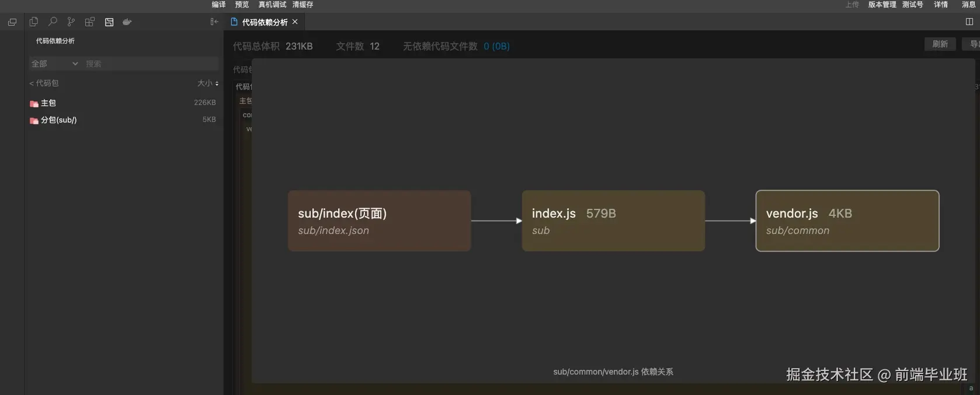Collapse the sidebar with the arrow icon
980x395 pixels.
[214, 22]
